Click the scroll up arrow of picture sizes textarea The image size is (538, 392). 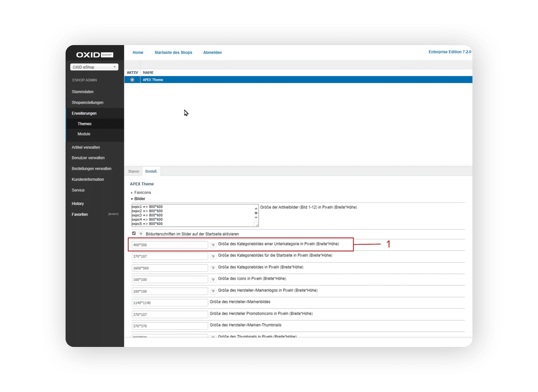256,208
